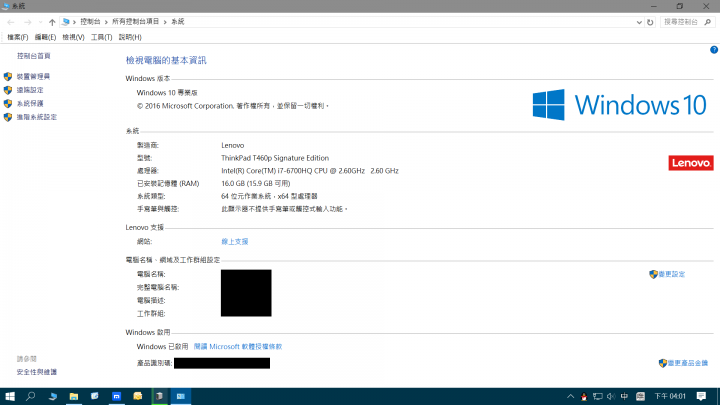The height and width of the screenshot is (405, 720).
Task: Switch to the active System window taskbar button
Action: (180, 396)
